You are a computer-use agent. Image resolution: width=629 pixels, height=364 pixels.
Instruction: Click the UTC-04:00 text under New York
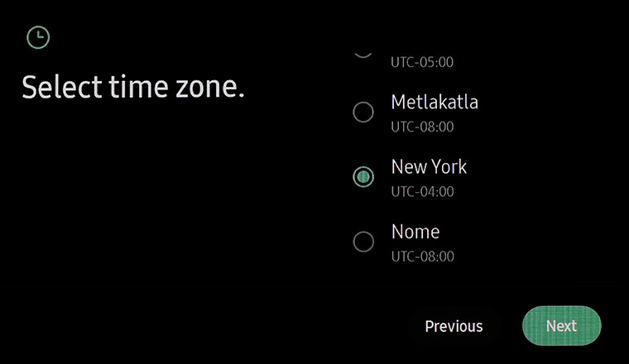[x=422, y=192]
